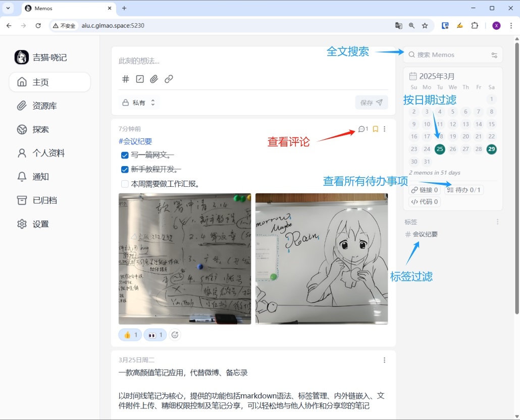This screenshot has width=520, height=420.
Task: Open 设置 in sidebar
Action: [50, 224]
